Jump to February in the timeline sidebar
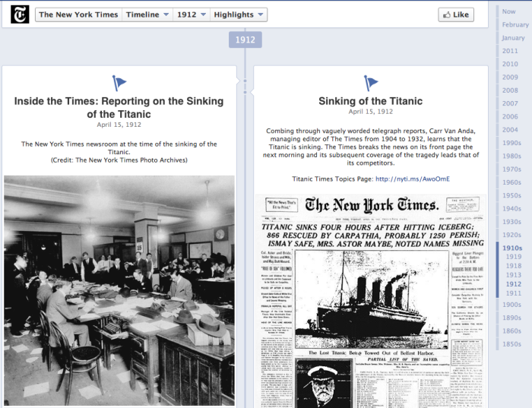The height and width of the screenshot is (408, 532). click(515, 25)
